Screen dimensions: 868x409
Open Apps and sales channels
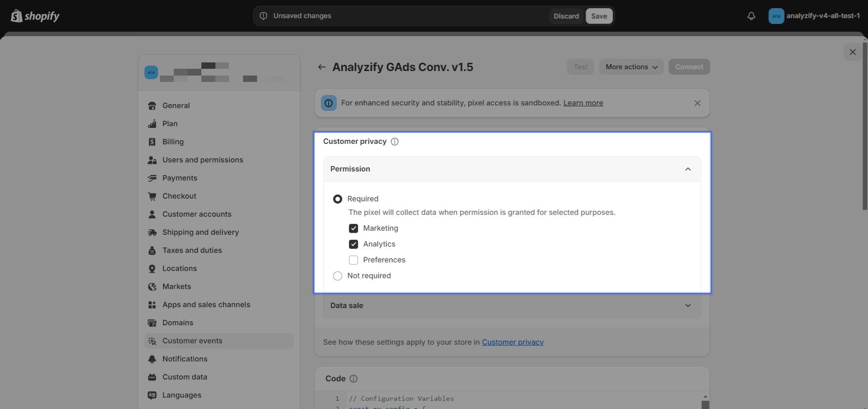pos(219,304)
